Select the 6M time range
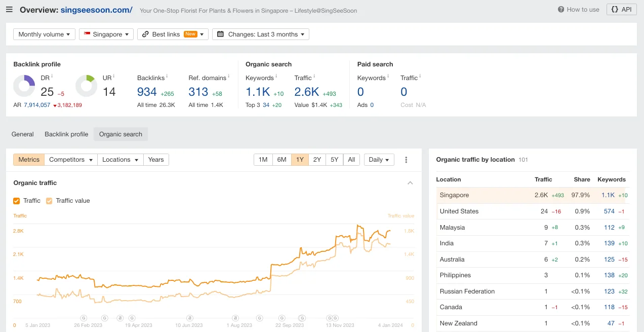Viewport: 644px width, 332px height. tap(282, 160)
